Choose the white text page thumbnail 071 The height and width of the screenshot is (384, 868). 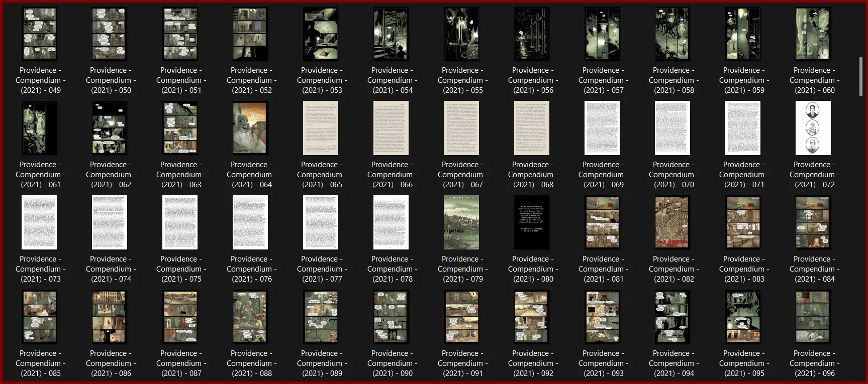[x=743, y=128]
